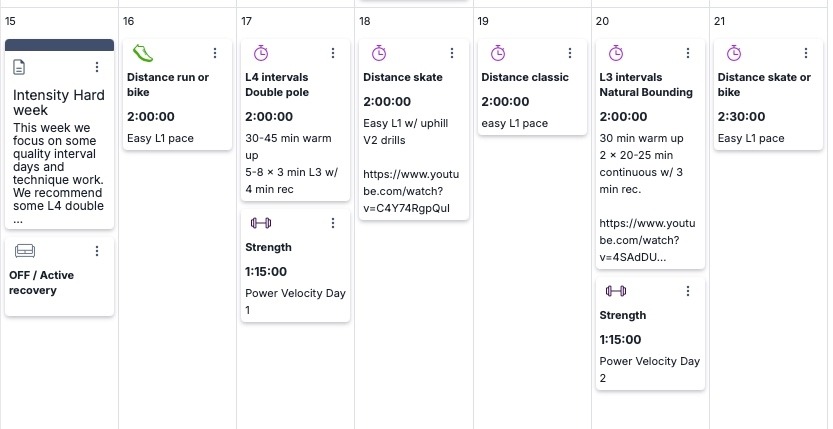Open options menu for Intensity Hard week note

pyautogui.click(x=97, y=67)
